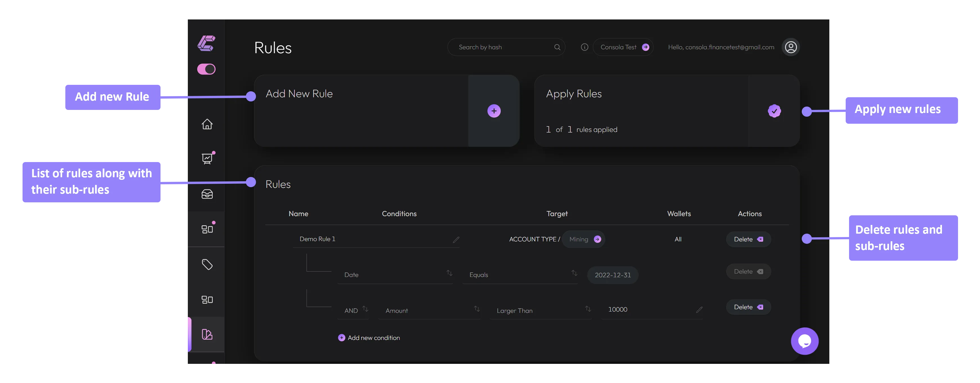Click the home icon in sidebar

(207, 124)
